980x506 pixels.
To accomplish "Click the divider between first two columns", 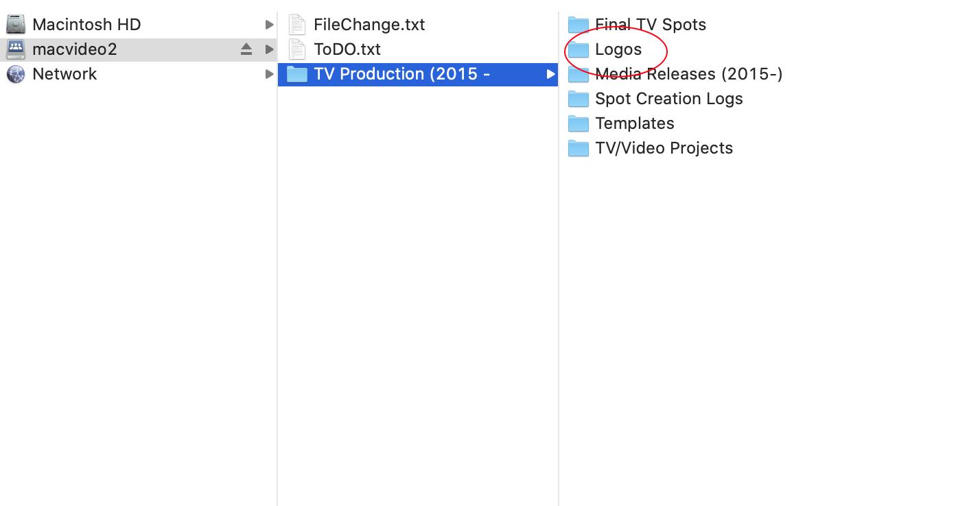I will 277,274.
